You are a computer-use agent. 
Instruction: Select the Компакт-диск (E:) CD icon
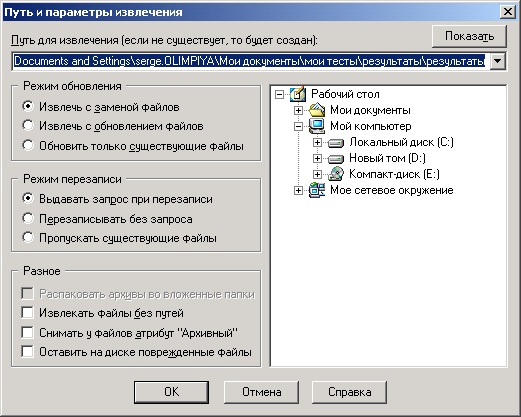(336, 174)
